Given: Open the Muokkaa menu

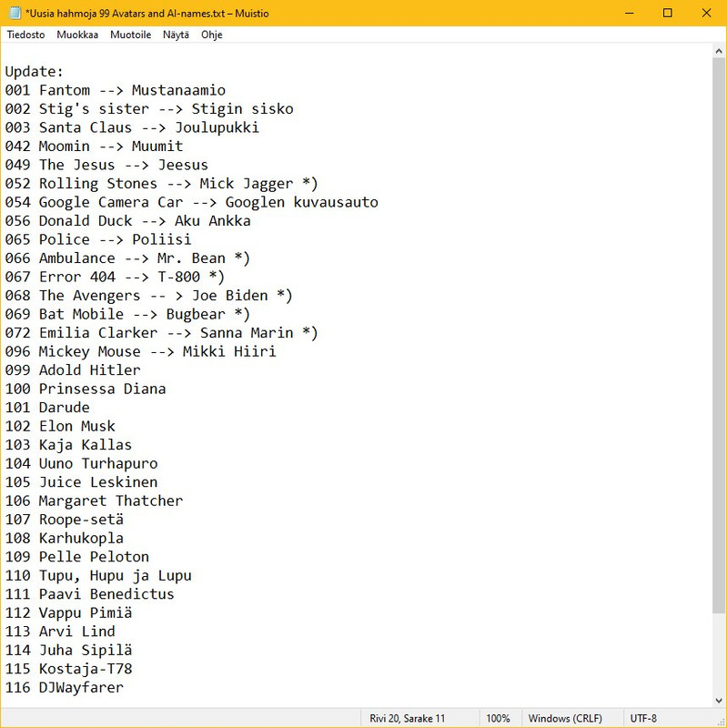Looking at the screenshot, I should [x=77, y=35].
